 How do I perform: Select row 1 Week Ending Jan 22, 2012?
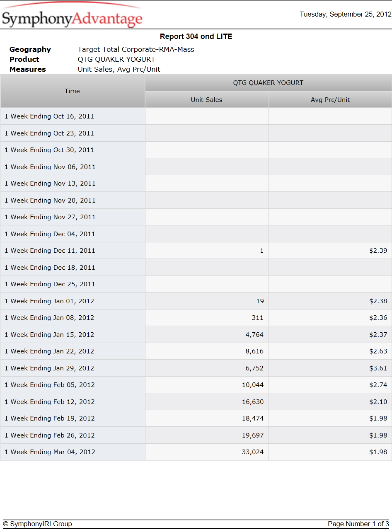pyautogui.click(x=196, y=351)
